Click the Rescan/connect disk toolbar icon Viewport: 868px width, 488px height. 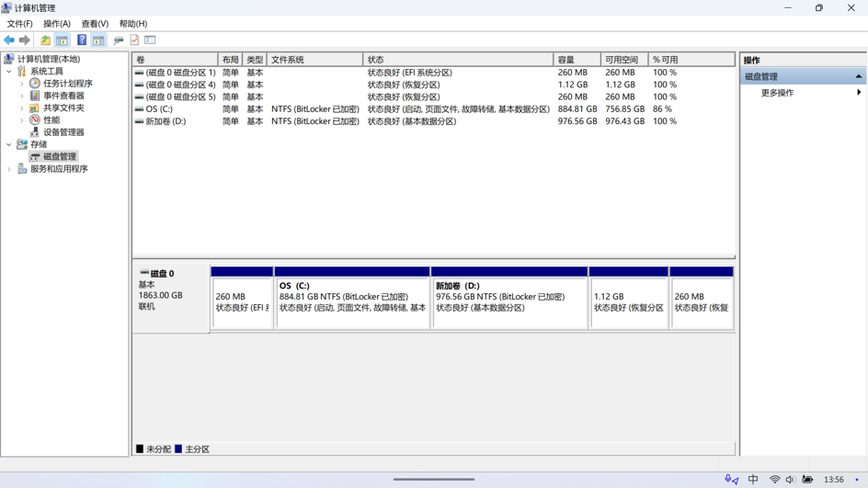118,40
